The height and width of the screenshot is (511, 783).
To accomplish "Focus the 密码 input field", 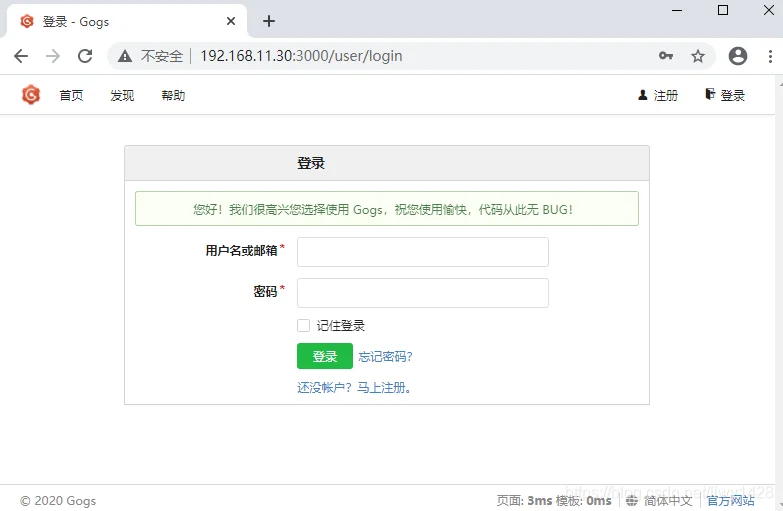I will (422, 293).
